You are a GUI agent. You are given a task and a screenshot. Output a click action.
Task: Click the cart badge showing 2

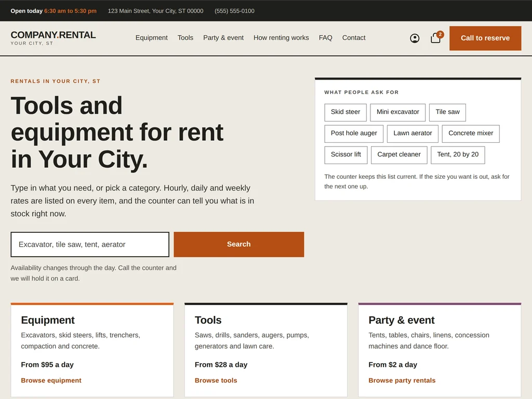click(440, 34)
